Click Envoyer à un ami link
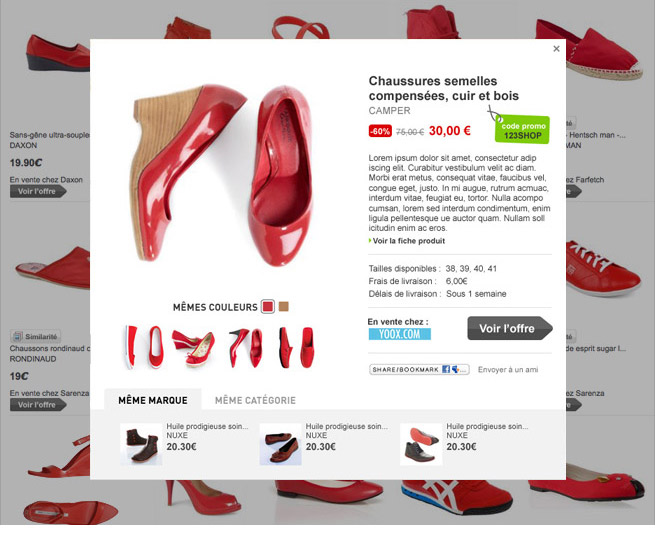 coord(508,370)
